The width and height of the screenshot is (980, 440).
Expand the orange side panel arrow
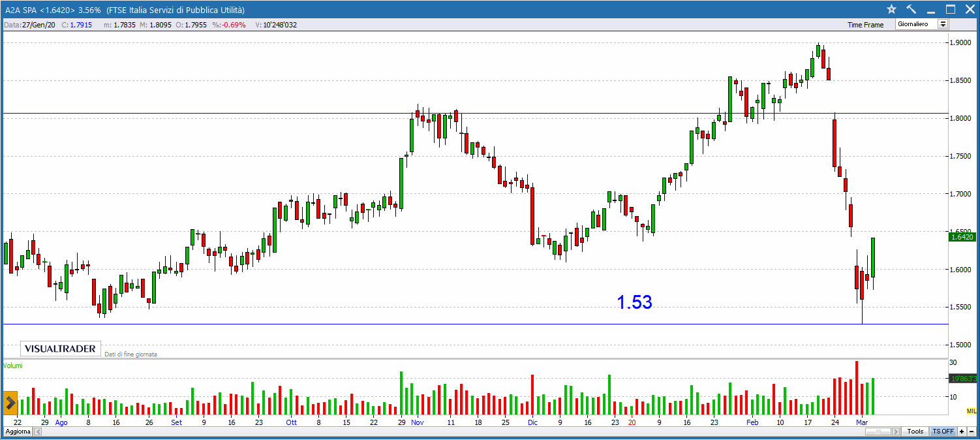pyautogui.click(x=10, y=403)
